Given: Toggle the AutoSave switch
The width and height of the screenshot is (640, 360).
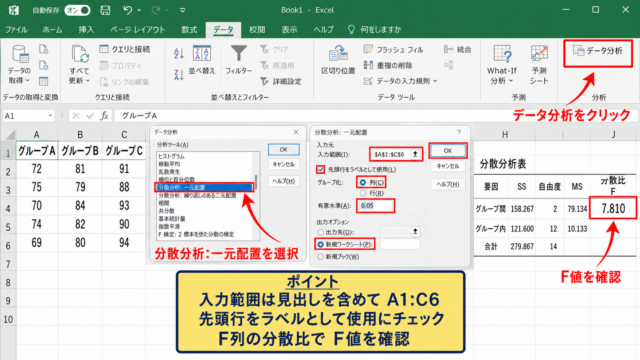Looking at the screenshot, I should pos(77,10).
